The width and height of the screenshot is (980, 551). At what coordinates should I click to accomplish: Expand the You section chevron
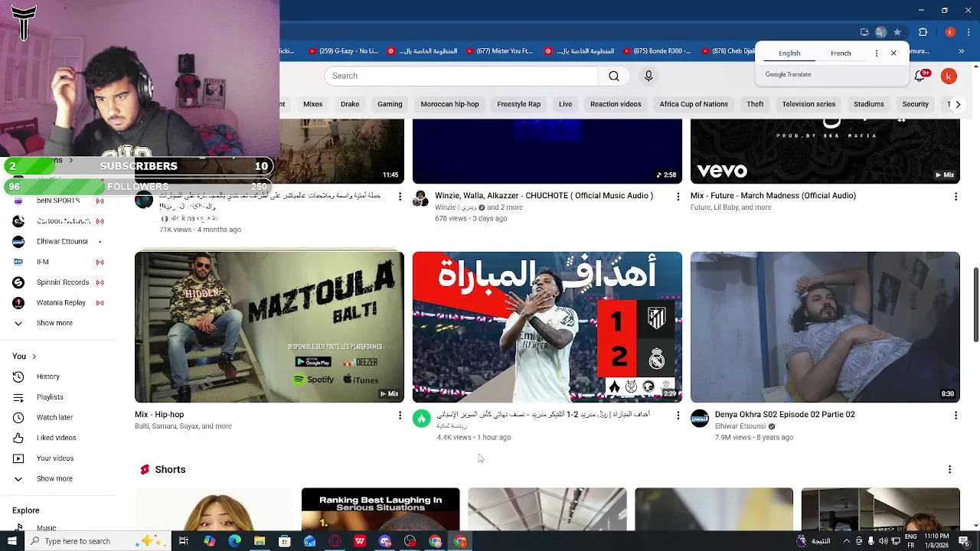pos(34,357)
